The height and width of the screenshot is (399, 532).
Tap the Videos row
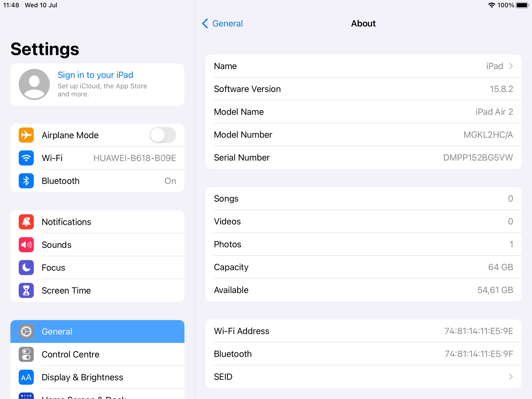tap(363, 221)
